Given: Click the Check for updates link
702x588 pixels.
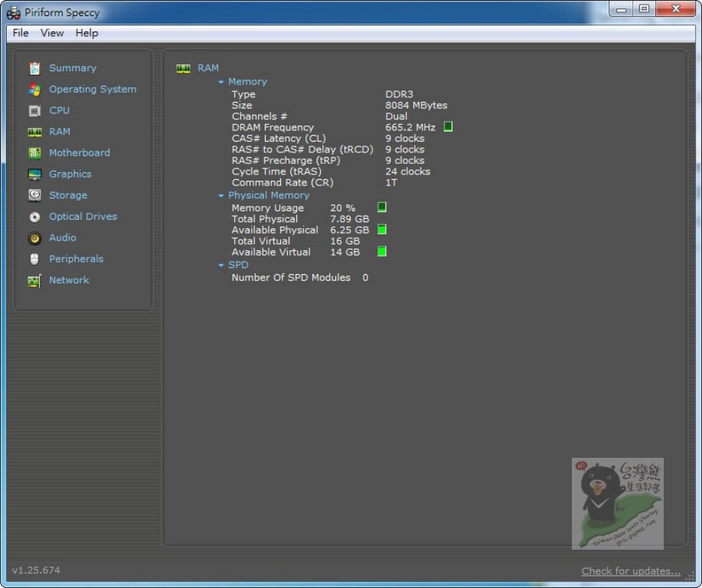Looking at the screenshot, I should click(x=630, y=570).
